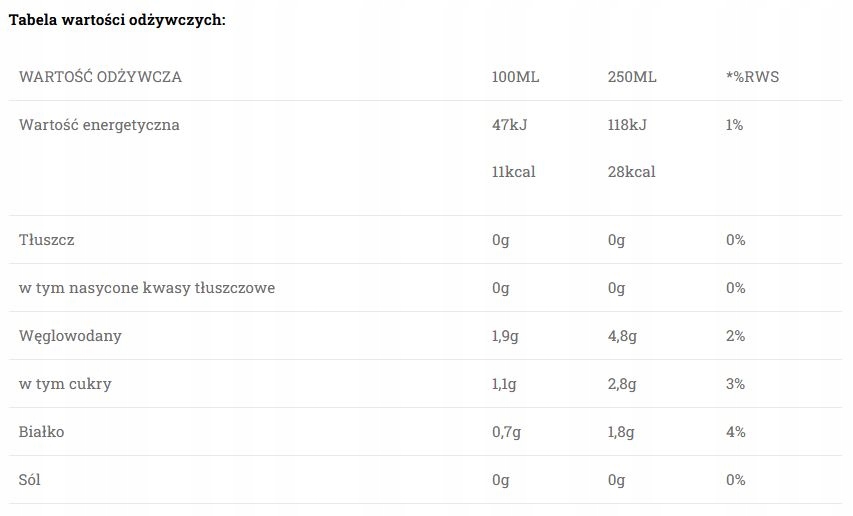Viewport: 853px width, 516px height.
Task: Select the '*%RWS' column header
Action: 752,77
